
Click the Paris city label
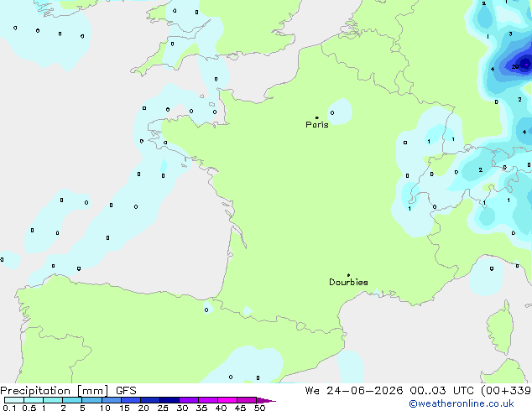[x=317, y=125]
